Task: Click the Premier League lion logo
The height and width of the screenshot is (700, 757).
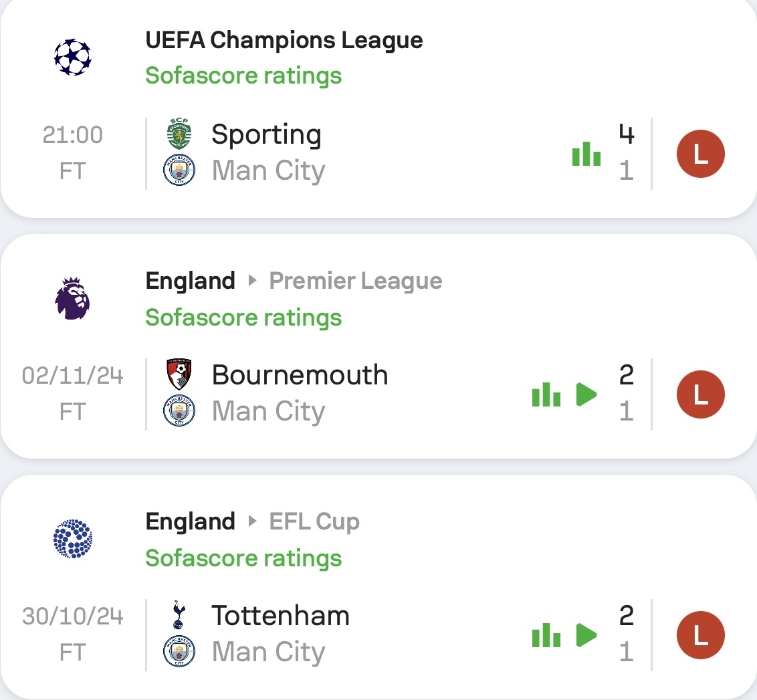Action: pos(72,298)
